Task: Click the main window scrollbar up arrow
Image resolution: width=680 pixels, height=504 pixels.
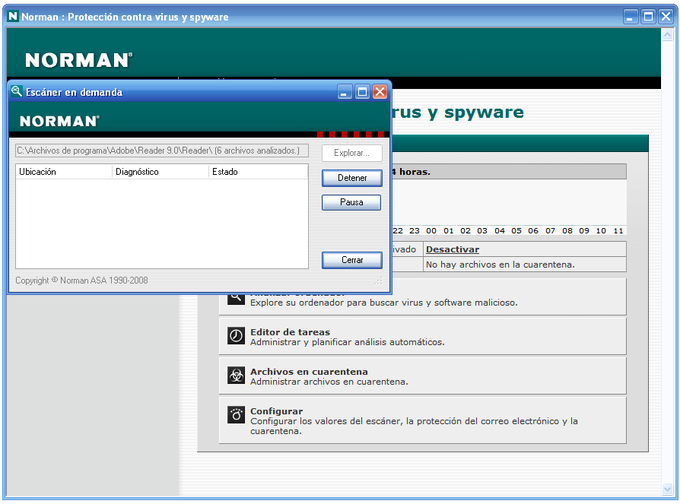Action: click(x=667, y=35)
